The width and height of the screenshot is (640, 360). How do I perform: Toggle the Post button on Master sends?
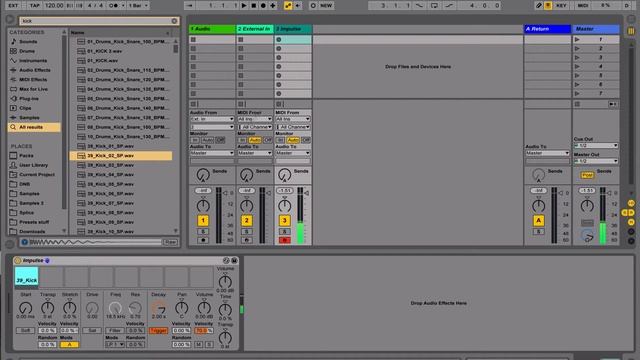587,175
